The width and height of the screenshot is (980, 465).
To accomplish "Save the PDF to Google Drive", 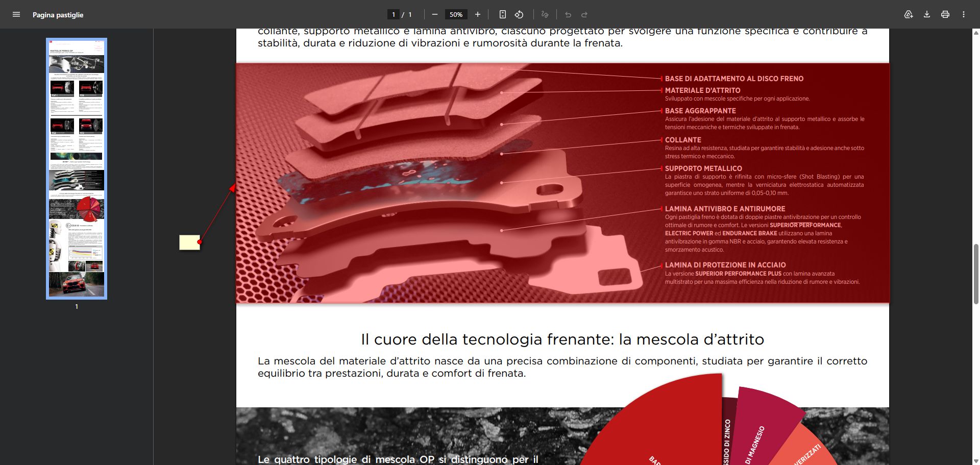I will click(x=909, y=15).
